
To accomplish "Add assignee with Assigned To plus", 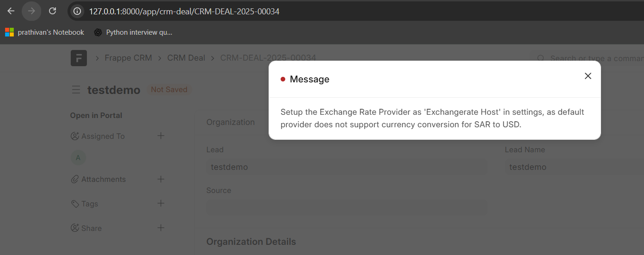I will coord(161,136).
